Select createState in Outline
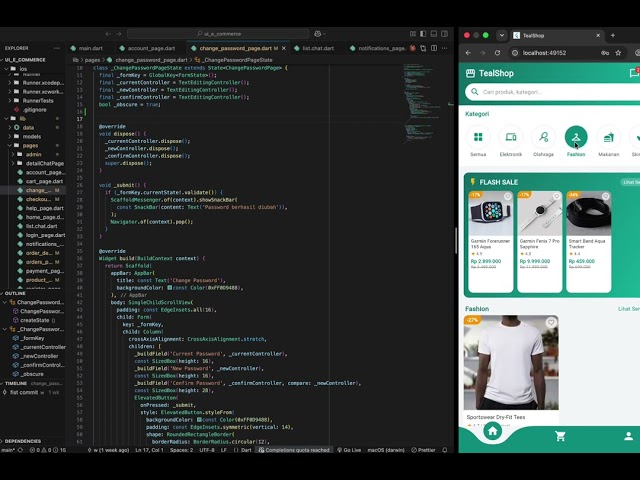This screenshot has width=640, height=480. tap(35, 320)
